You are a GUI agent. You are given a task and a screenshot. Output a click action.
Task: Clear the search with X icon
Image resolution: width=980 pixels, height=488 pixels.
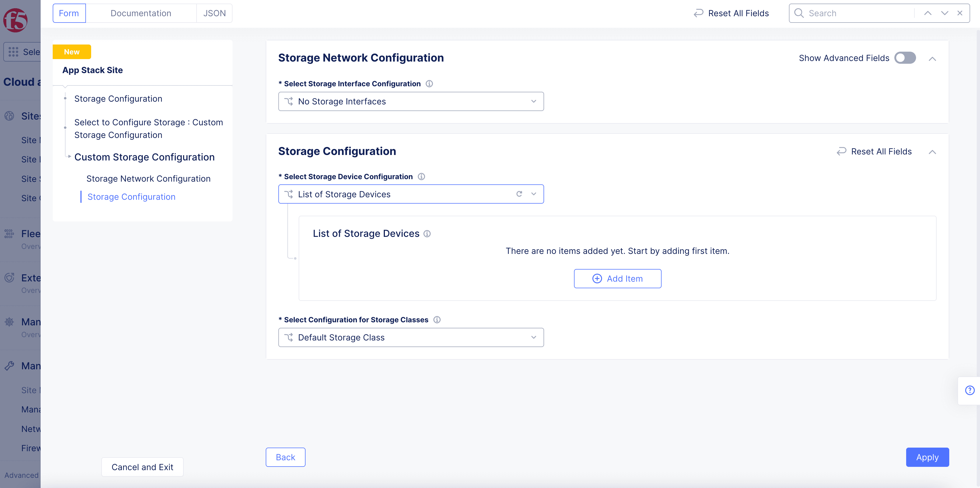tap(960, 13)
